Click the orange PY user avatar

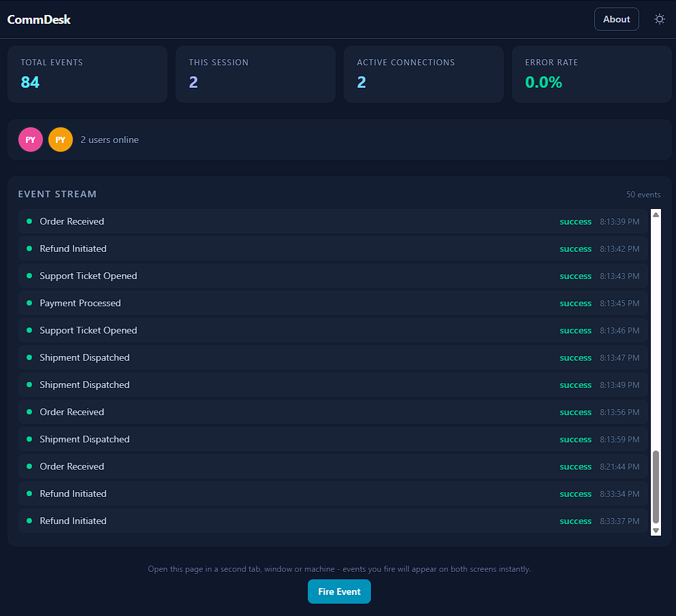(60, 139)
